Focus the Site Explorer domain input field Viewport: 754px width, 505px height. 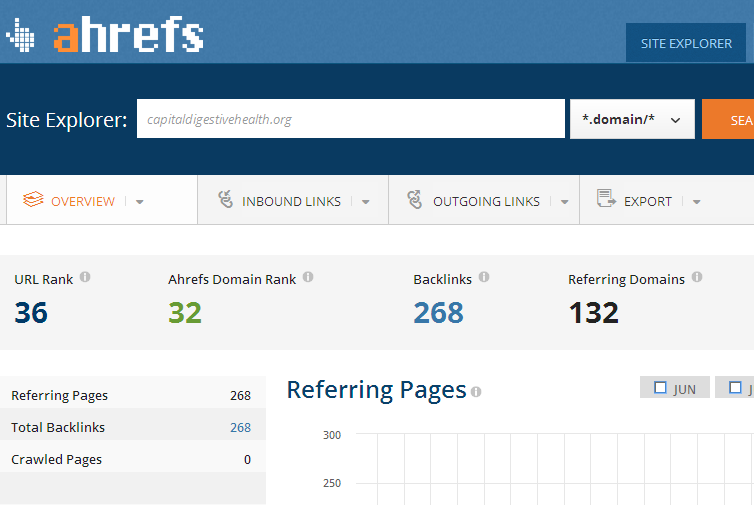point(351,119)
